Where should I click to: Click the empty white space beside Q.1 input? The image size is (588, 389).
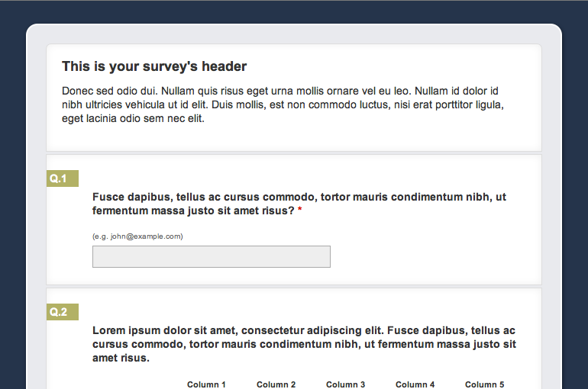pos(435,257)
